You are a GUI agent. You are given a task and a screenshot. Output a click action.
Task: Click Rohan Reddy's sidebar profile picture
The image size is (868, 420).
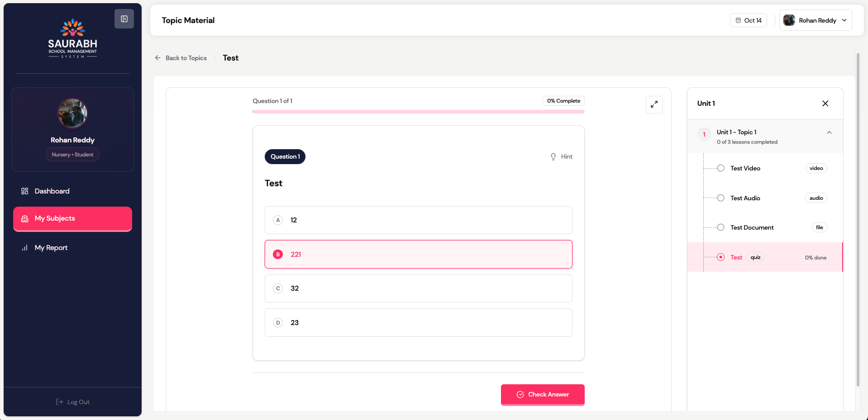tap(72, 113)
